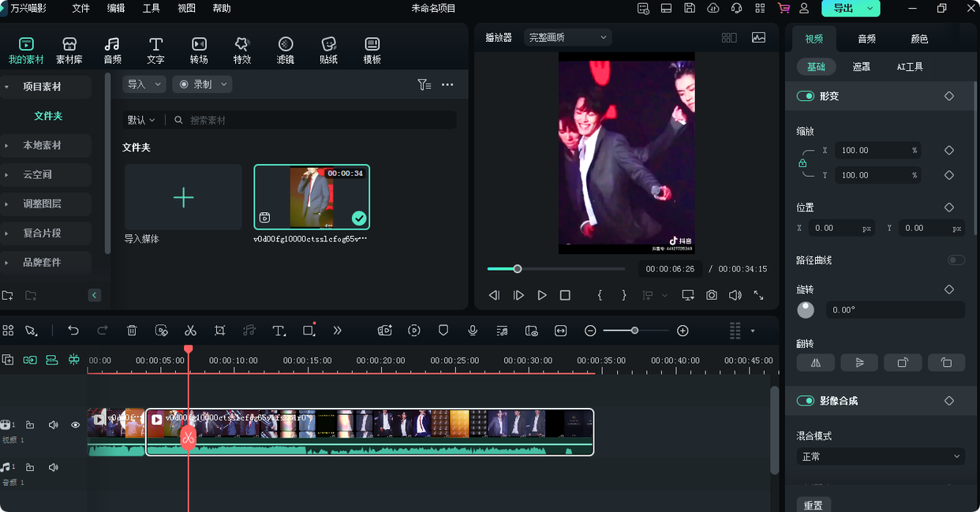This screenshot has width=980, height=512.
Task: Enable the 路径曲线 path curve switch
Action: (x=956, y=260)
